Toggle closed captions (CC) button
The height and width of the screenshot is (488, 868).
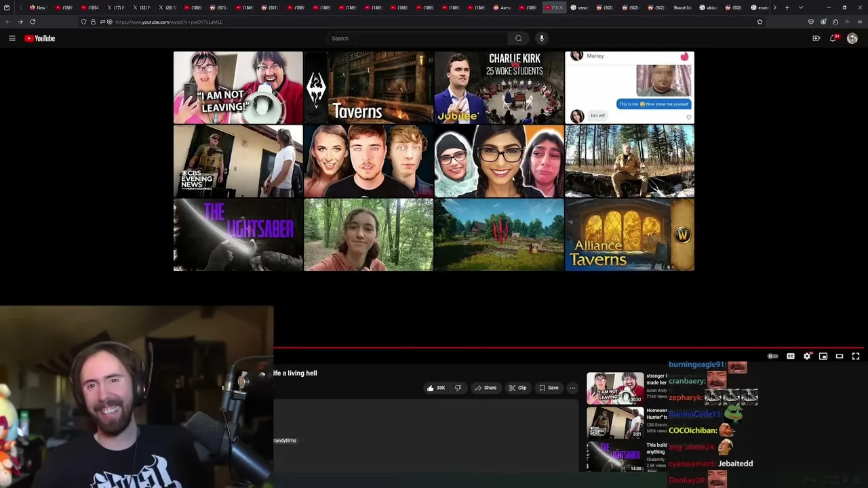coord(791,356)
